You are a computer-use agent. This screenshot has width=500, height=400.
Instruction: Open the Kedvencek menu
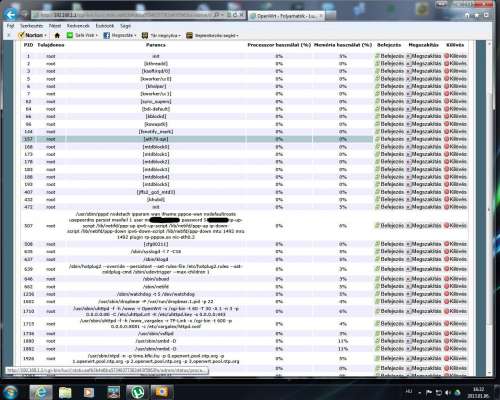click(78, 26)
